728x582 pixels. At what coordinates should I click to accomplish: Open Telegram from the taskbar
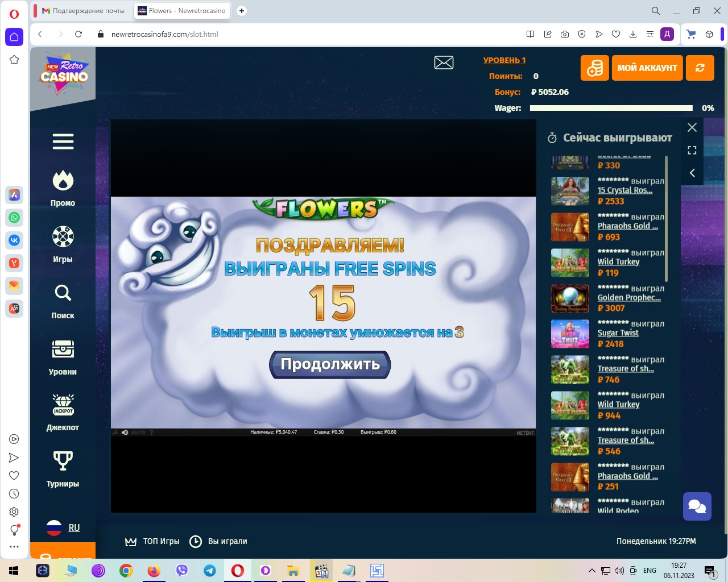[210, 571]
